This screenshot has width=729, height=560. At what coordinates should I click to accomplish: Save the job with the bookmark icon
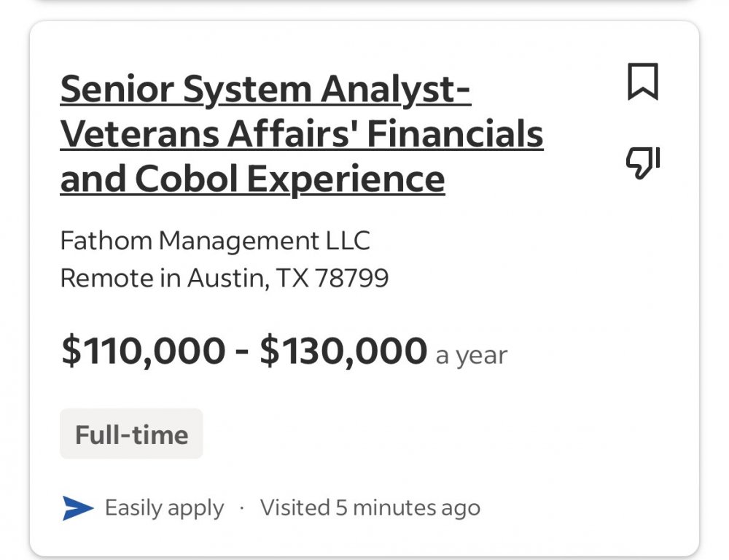[x=642, y=81]
